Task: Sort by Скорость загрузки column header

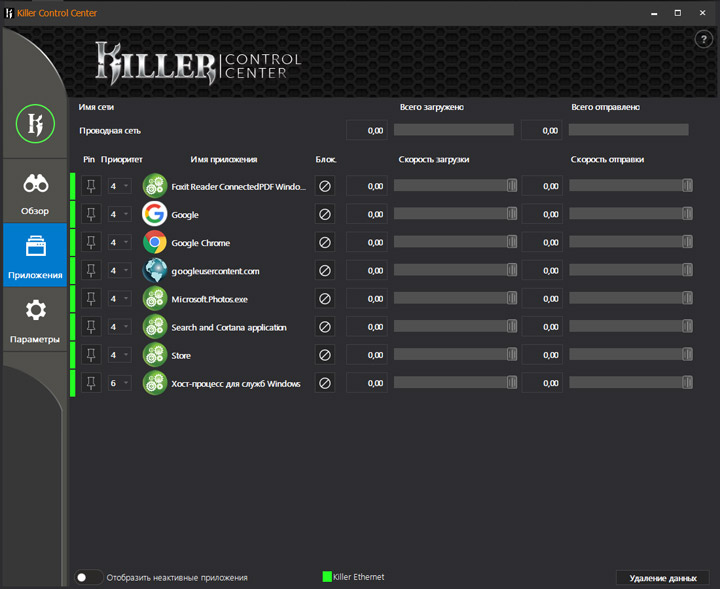Action: pyautogui.click(x=433, y=159)
